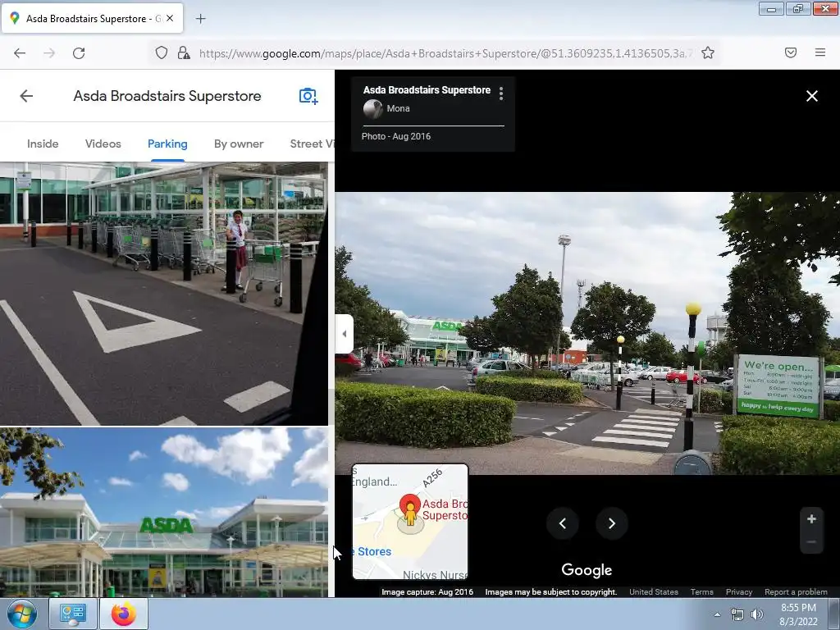Image resolution: width=840 pixels, height=630 pixels.
Task: Select the Parking tab
Action: pyautogui.click(x=167, y=144)
